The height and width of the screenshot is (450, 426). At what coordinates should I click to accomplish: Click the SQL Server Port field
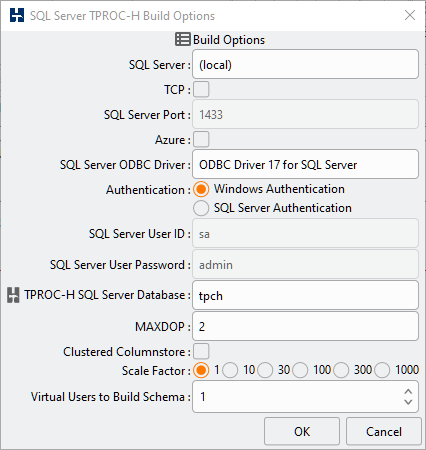305,114
